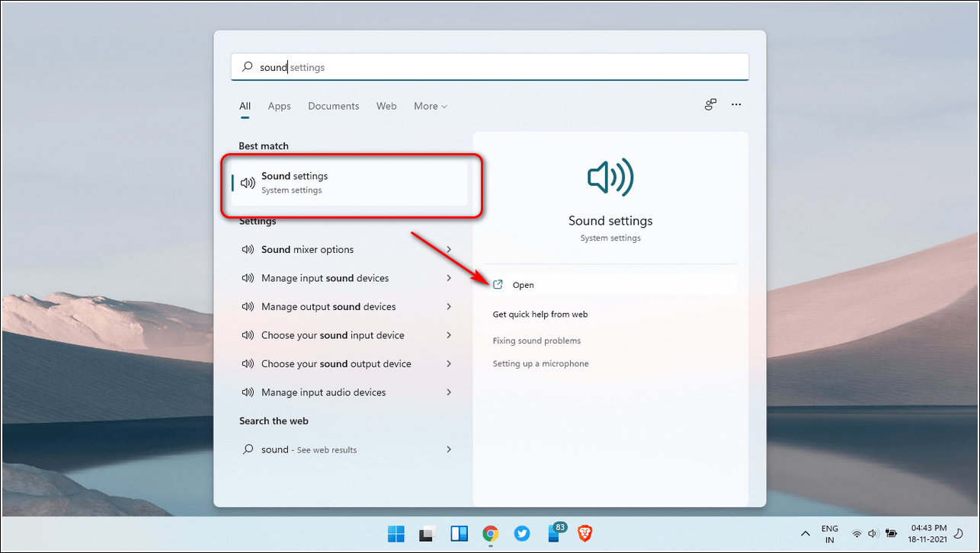Click the speaker icon beside Choose your sound output device
This screenshot has width=980, height=553.
248,364
